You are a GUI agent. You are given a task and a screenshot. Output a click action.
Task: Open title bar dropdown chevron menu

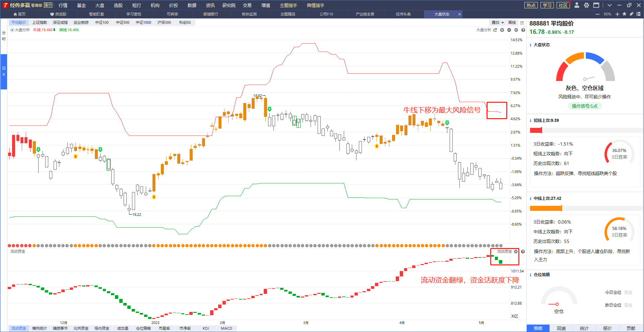click(609, 5)
